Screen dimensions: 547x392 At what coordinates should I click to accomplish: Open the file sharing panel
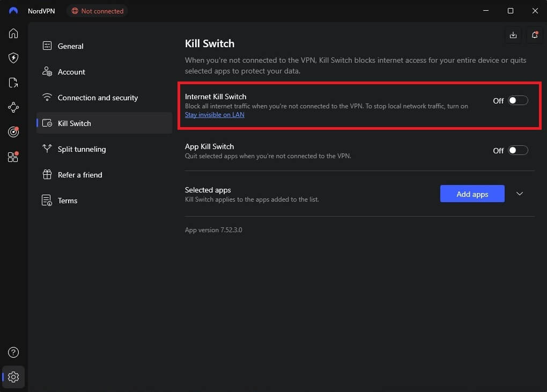tap(13, 83)
